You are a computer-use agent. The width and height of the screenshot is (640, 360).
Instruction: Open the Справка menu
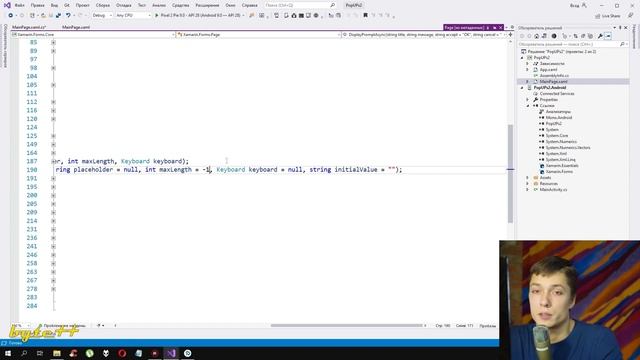tap(249, 5)
